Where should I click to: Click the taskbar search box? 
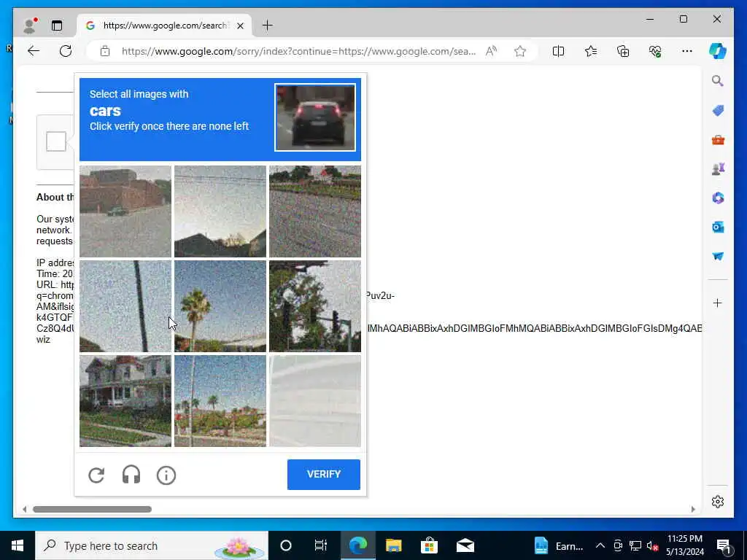tap(152, 545)
